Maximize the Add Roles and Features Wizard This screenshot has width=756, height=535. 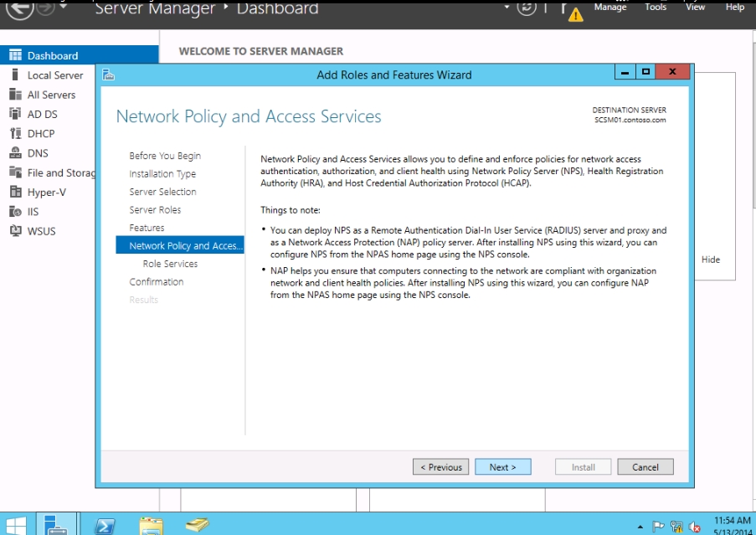tap(645, 72)
